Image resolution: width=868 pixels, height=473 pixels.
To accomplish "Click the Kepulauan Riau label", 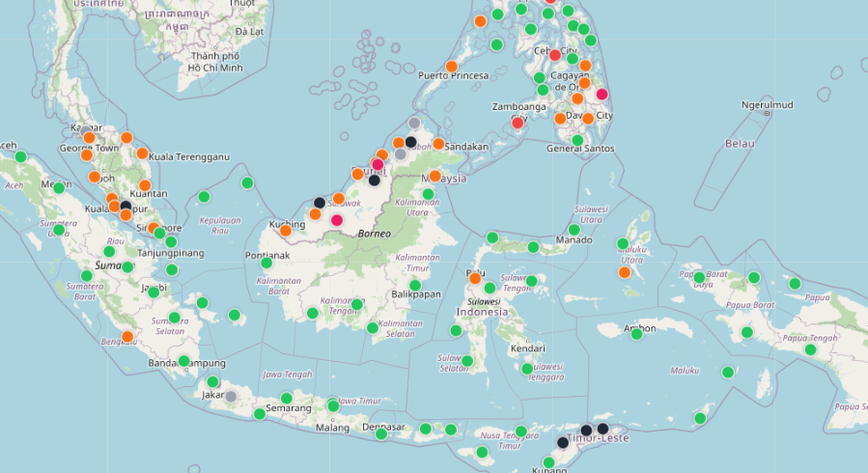I will click(220, 225).
